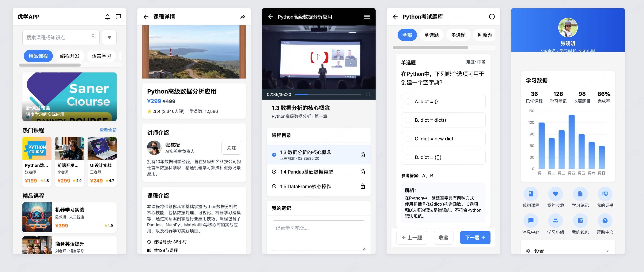This screenshot has height=272, width=644.
Task: Select the 精品课程 category tab
Action: click(x=38, y=56)
